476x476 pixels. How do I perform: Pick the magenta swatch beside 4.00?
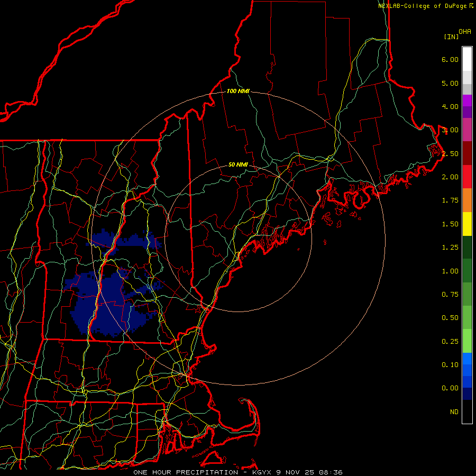(467, 100)
